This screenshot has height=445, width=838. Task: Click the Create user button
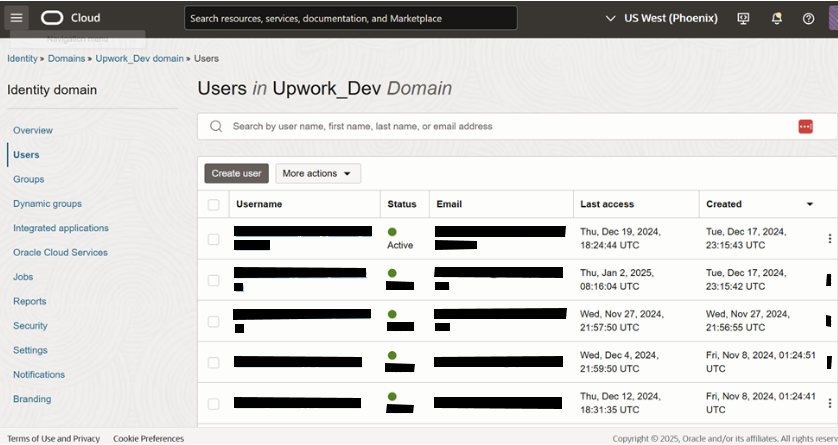[236, 174]
